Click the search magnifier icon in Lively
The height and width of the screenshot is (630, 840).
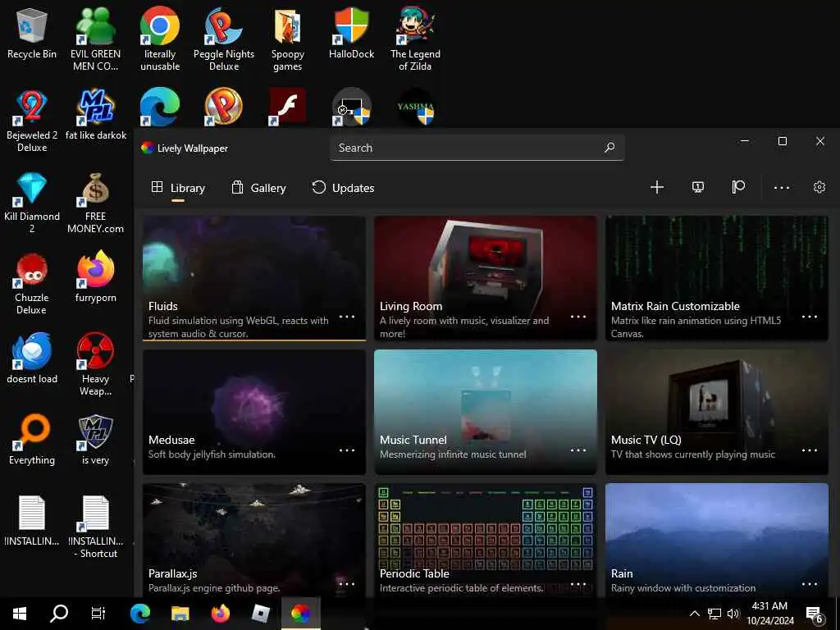[609, 148]
